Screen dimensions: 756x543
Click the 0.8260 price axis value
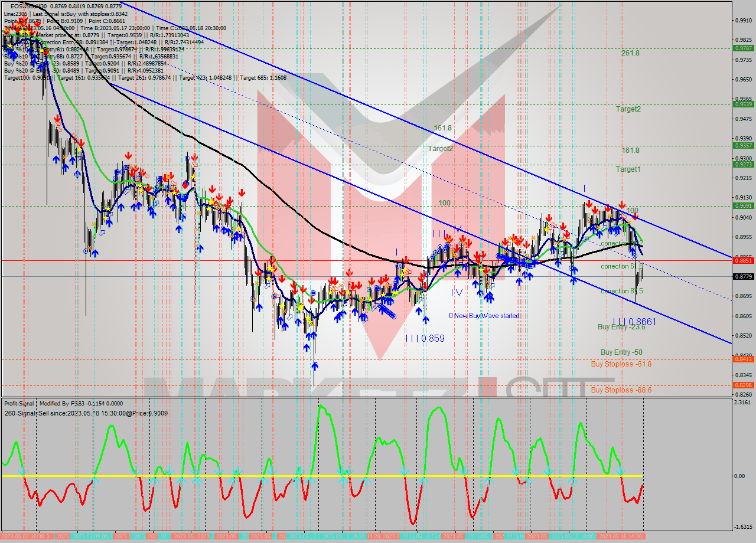[x=742, y=394]
